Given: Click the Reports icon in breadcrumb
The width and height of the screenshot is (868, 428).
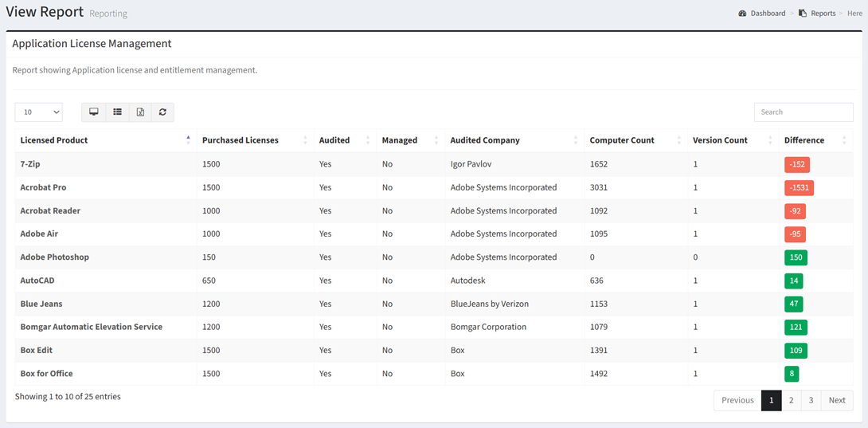Looking at the screenshot, I should (803, 14).
